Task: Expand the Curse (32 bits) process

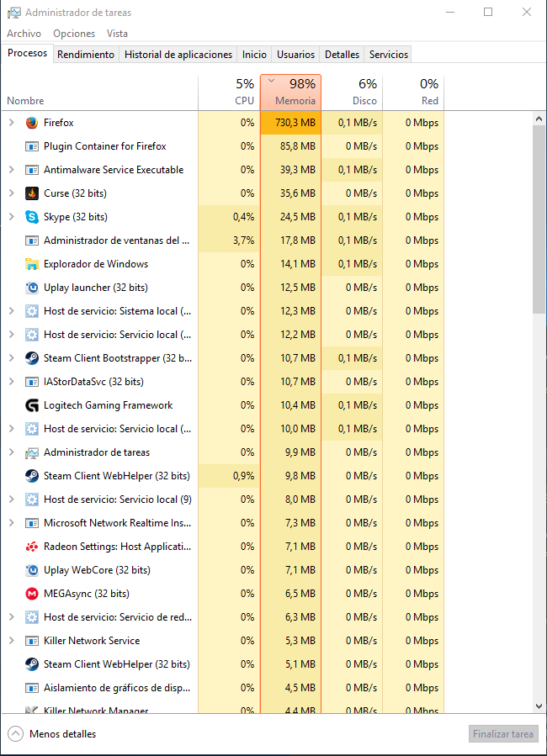Action: tap(12, 193)
